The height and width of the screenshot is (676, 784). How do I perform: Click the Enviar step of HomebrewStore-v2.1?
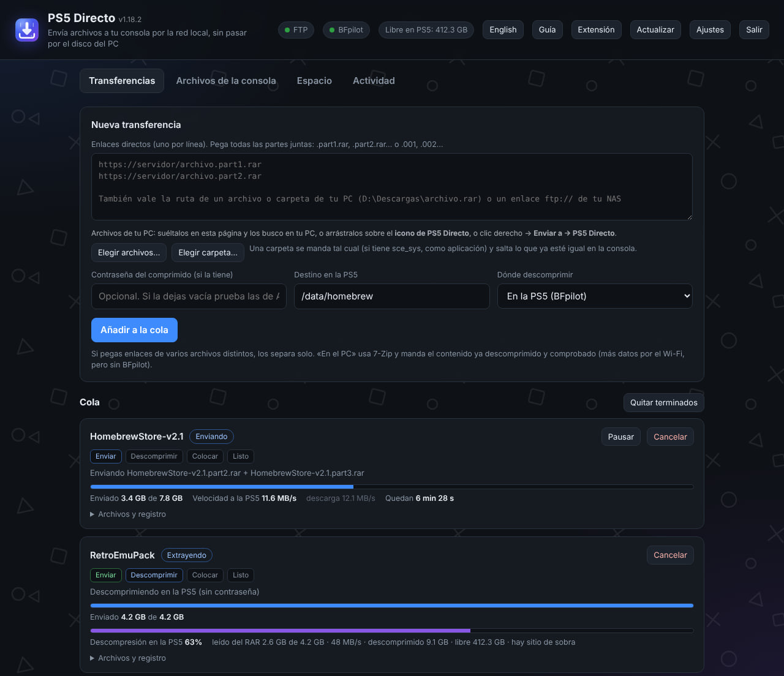coord(105,456)
